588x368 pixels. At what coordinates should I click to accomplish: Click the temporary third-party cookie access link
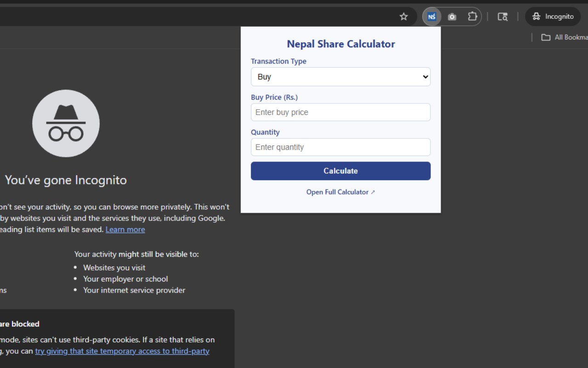tap(122, 351)
